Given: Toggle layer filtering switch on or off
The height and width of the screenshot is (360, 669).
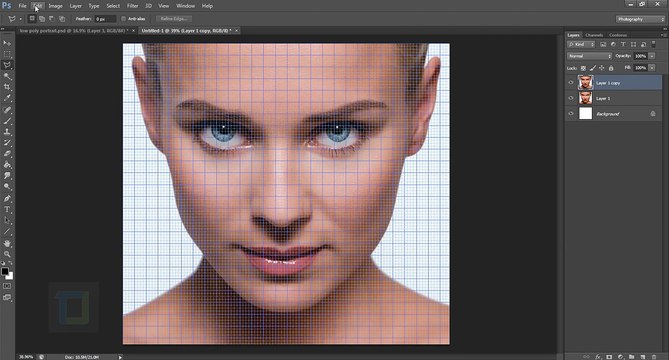Looking at the screenshot, I should 653,44.
